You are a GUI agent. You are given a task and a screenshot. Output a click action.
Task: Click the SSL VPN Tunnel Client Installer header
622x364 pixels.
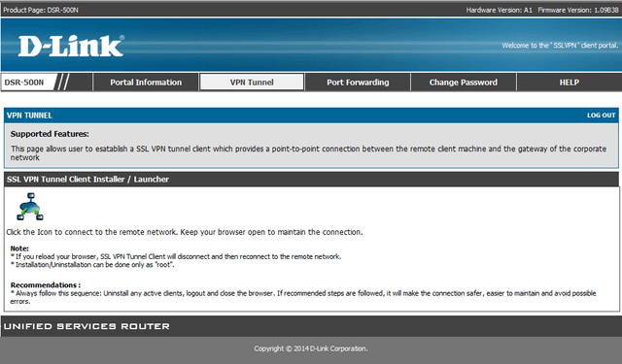[x=87, y=180]
